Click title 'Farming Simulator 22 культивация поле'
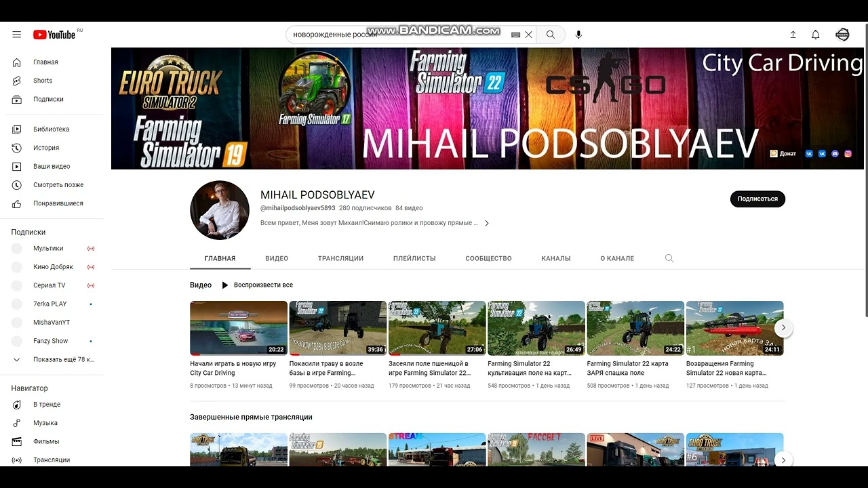The width and height of the screenshot is (868, 488). tap(530, 368)
